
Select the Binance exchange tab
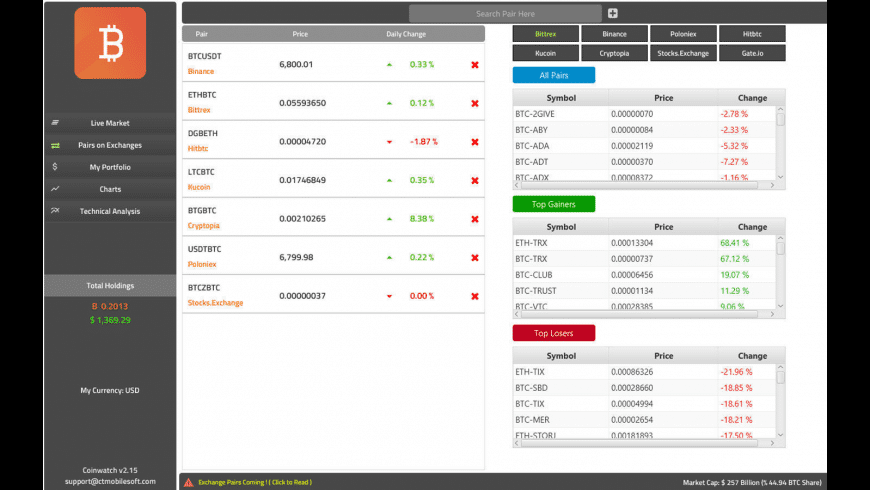[x=614, y=34]
